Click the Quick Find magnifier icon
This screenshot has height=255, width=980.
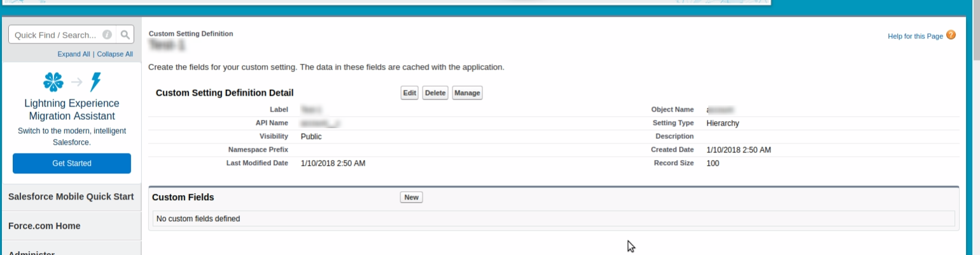pyautogui.click(x=125, y=35)
